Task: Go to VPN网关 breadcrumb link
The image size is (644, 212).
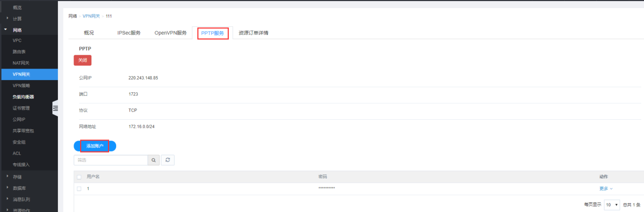Action: click(91, 16)
